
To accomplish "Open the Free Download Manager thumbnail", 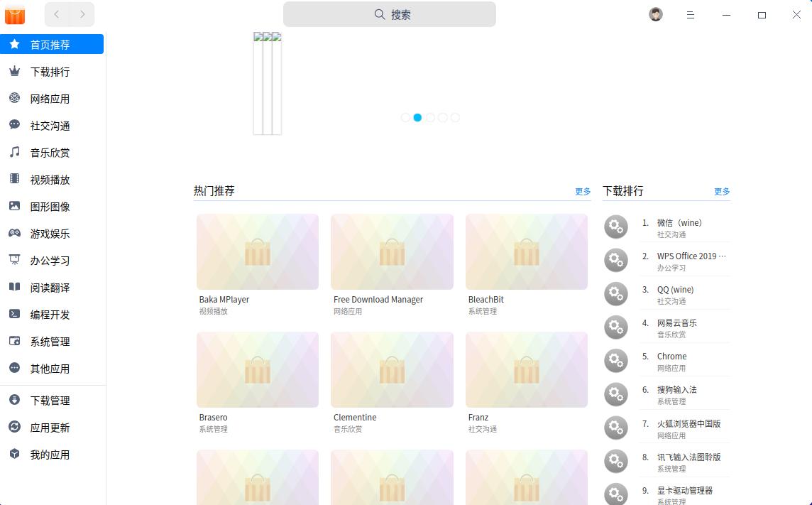I will tap(392, 251).
